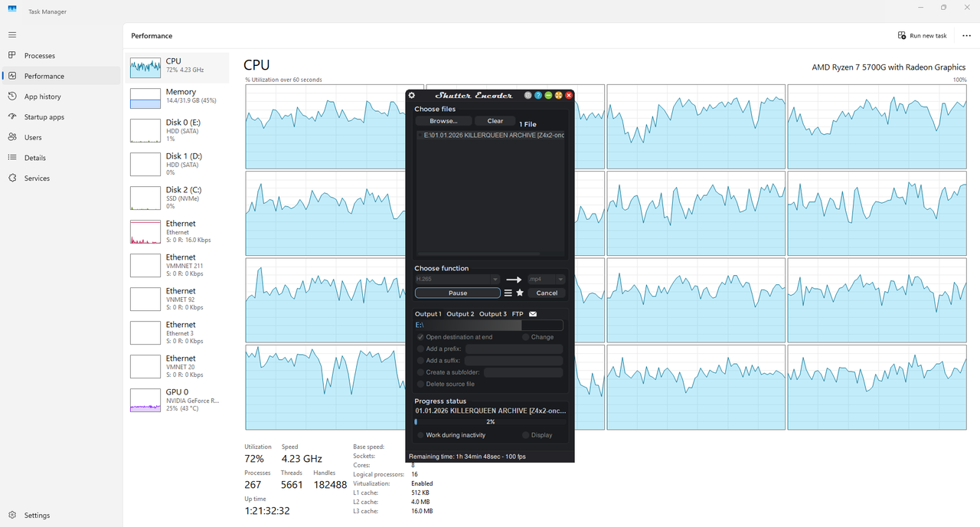Image resolution: width=980 pixels, height=527 pixels.
Task: Click AMD Ryzen 7 5700G processor name
Action: tap(889, 67)
